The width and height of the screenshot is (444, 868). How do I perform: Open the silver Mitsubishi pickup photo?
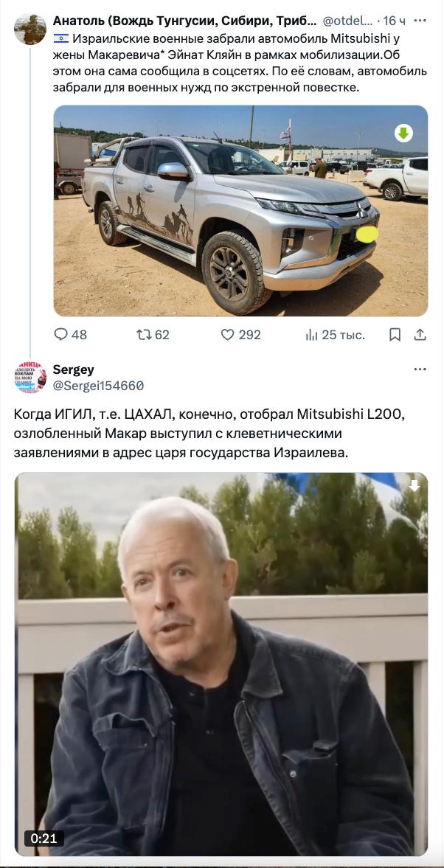point(240,211)
